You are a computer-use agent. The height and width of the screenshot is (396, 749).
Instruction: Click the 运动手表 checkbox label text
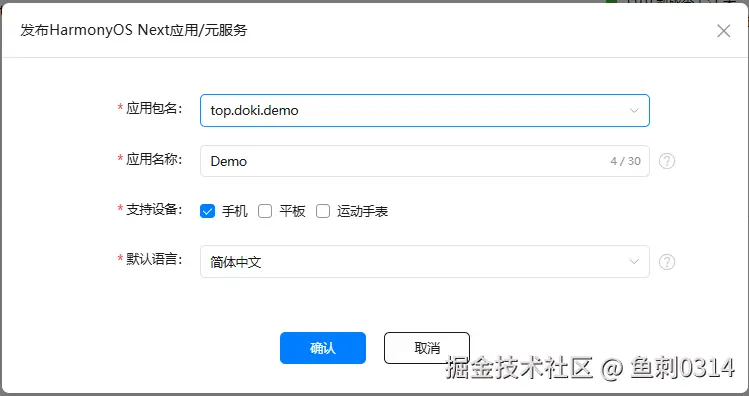363,211
